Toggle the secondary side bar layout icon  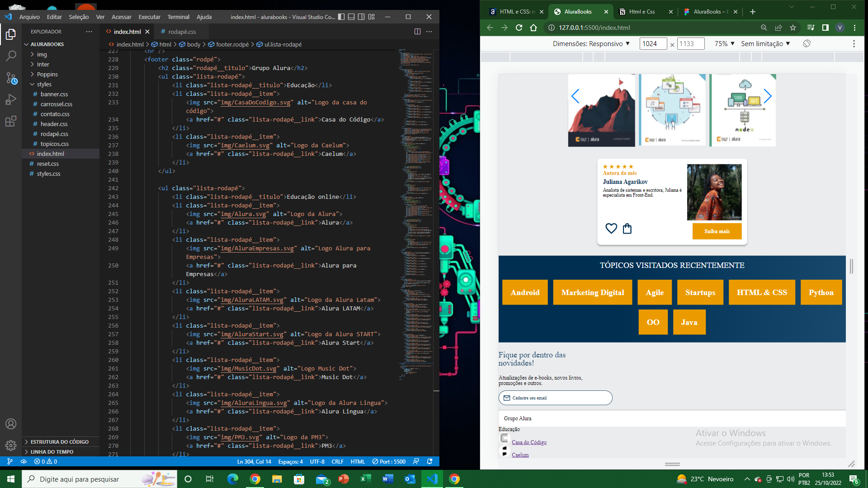pyautogui.click(x=361, y=17)
